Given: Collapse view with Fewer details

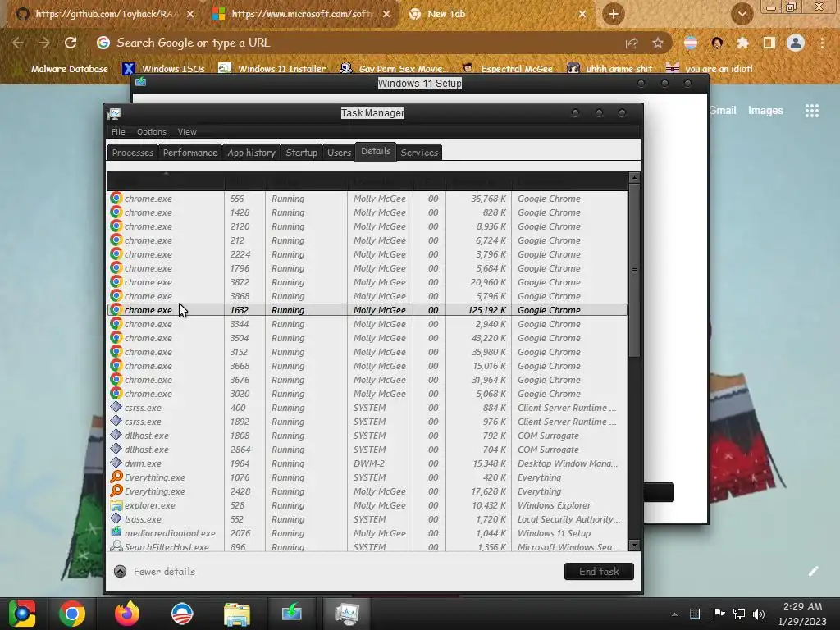Looking at the screenshot, I should 155,572.
